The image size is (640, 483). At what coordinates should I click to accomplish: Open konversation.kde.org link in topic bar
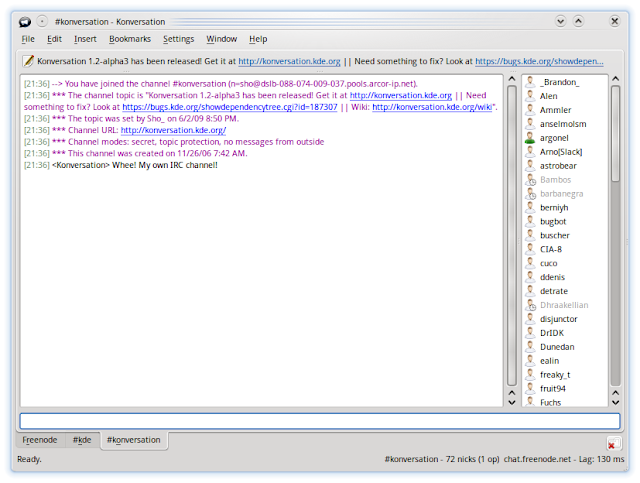289,61
